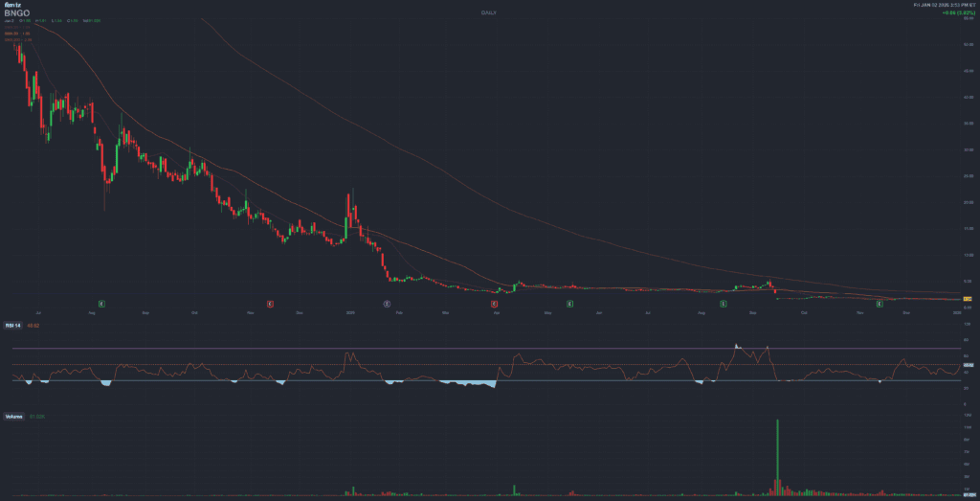Select the green earnings marker in August 2024
Screen dimensions: 980x501
pos(101,304)
